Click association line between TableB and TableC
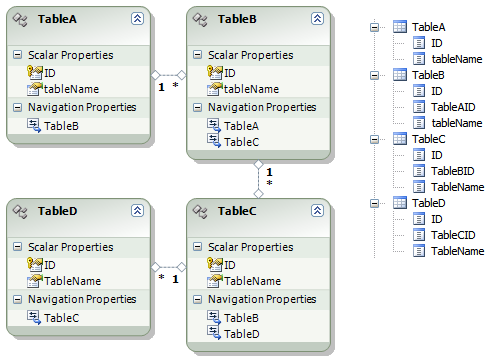Screen dimensions: 491x362 coord(258,179)
